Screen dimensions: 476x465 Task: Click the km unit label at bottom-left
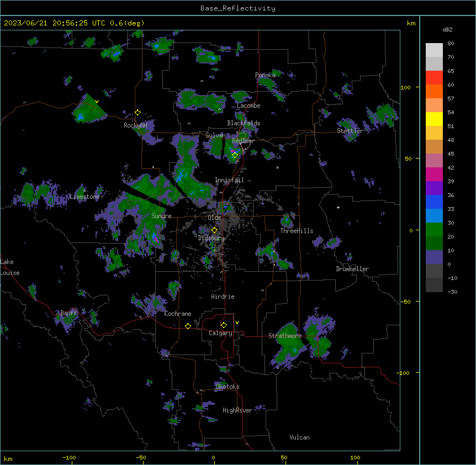(8, 458)
